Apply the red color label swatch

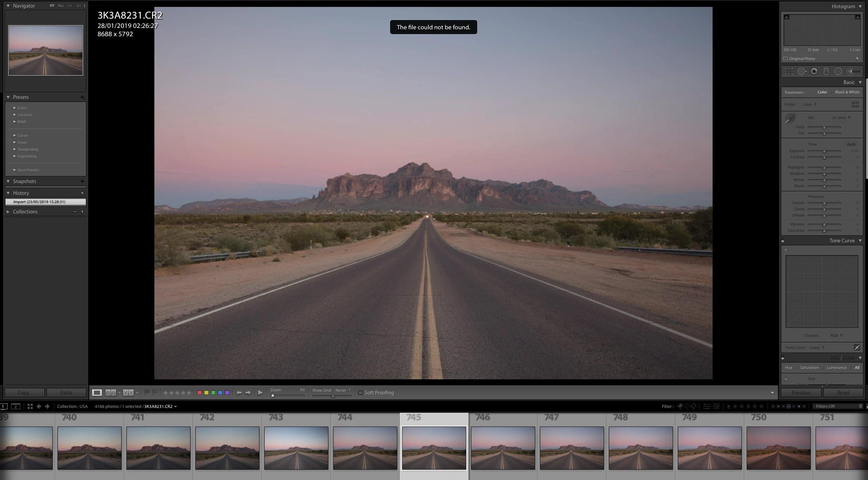point(199,393)
